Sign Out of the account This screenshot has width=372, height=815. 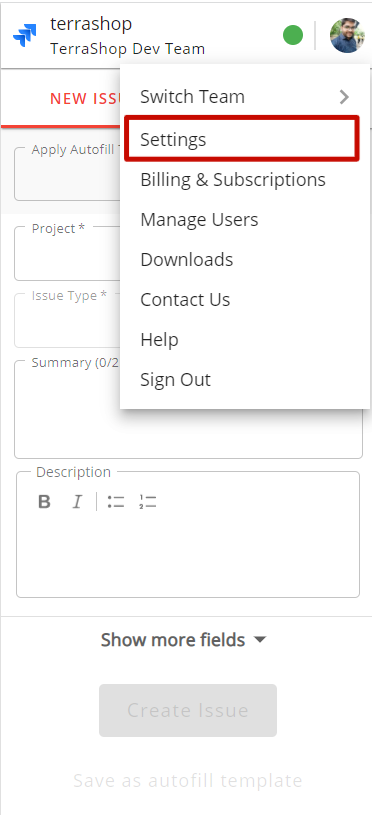(x=175, y=379)
